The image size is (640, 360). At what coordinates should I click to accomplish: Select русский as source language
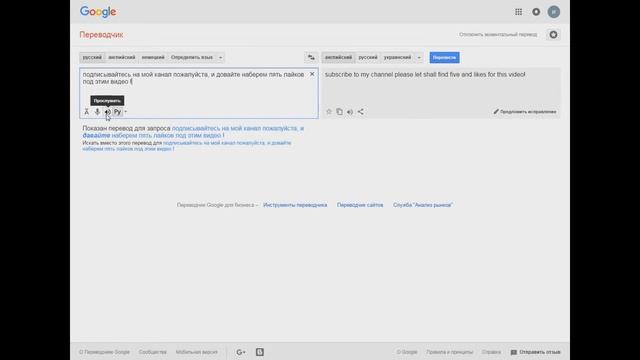coord(92,58)
